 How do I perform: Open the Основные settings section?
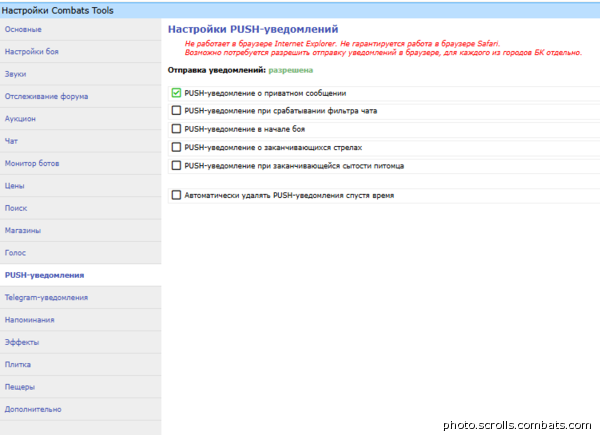[24, 29]
